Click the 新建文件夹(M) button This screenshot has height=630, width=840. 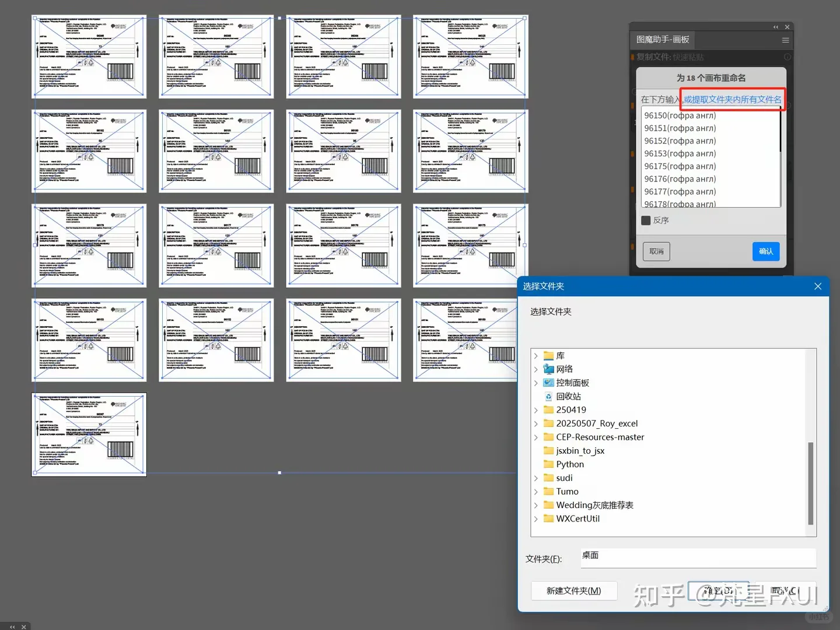(574, 591)
